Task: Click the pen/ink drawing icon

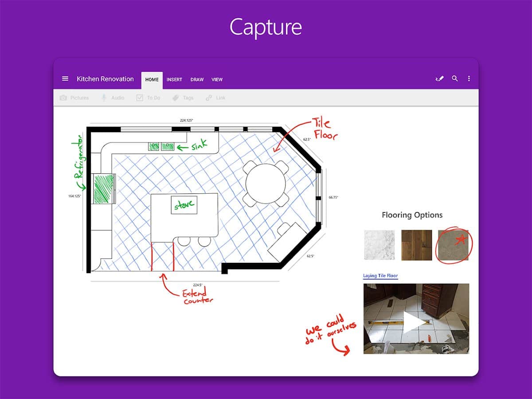Action: (439, 79)
